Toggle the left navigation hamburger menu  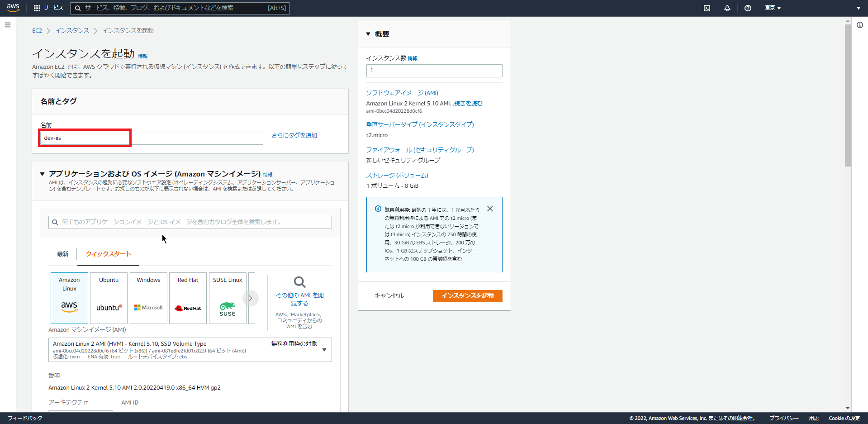pos(7,25)
